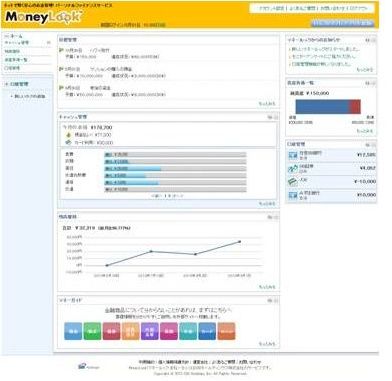This screenshot has width=392, height=381.
Task: Click the logout link at top right
Action: pyautogui.click(x=358, y=8)
